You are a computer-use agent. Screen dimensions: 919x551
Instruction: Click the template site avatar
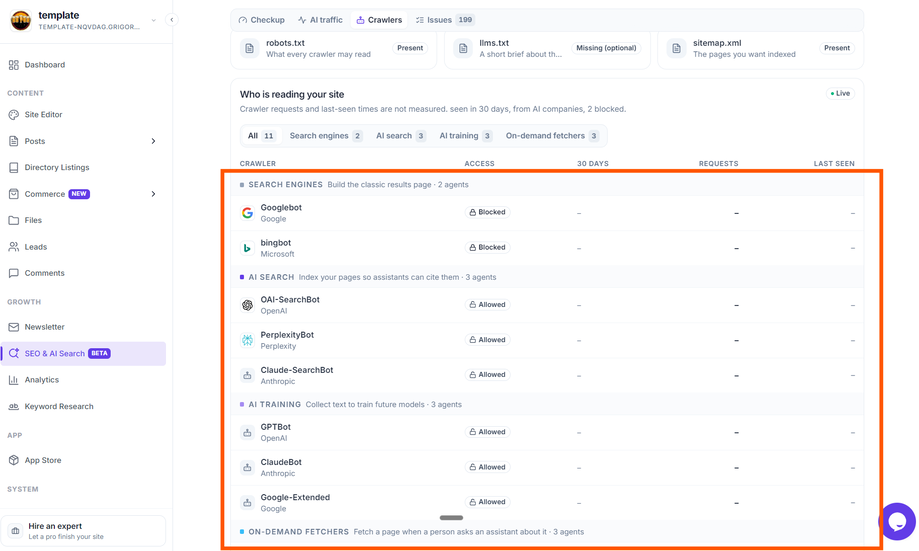tap(21, 21)
